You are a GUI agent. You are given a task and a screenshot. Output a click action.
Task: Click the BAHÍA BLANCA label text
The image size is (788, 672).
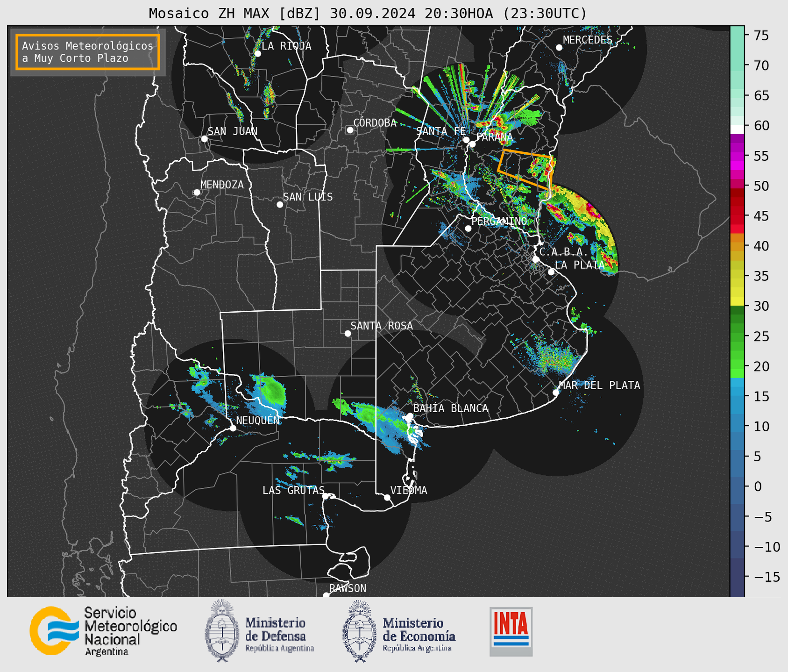click(x=451, y=408)
